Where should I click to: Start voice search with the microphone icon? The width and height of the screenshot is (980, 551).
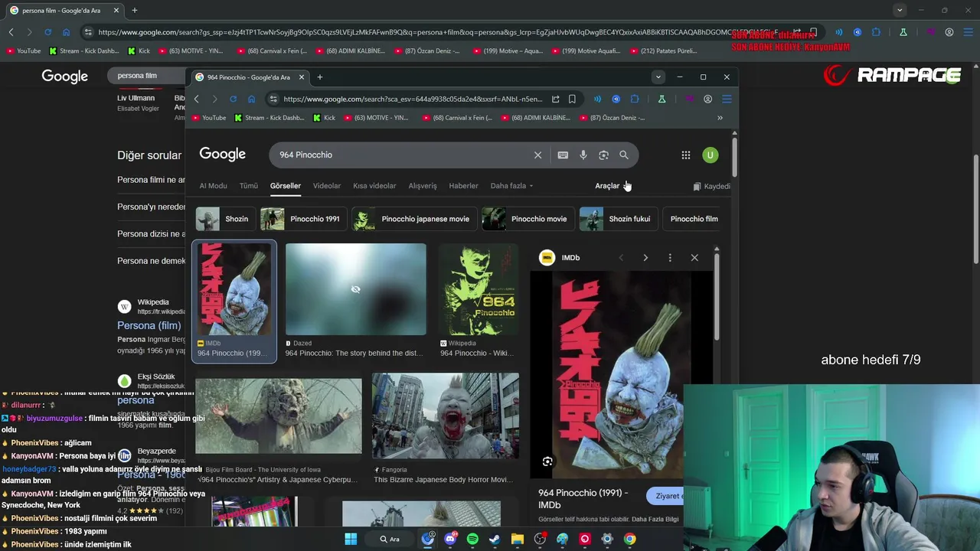[583, 155]
